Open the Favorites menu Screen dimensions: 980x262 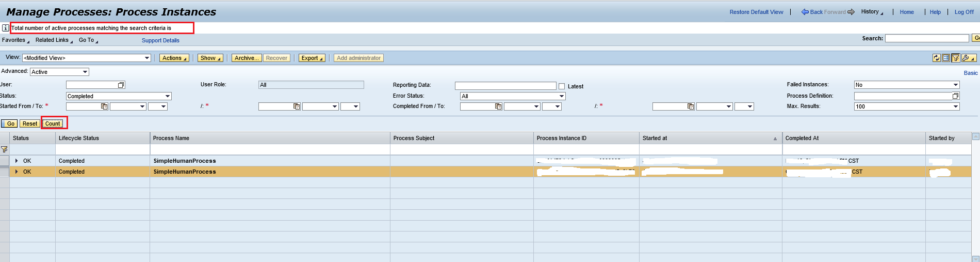[x=15, y=40]
